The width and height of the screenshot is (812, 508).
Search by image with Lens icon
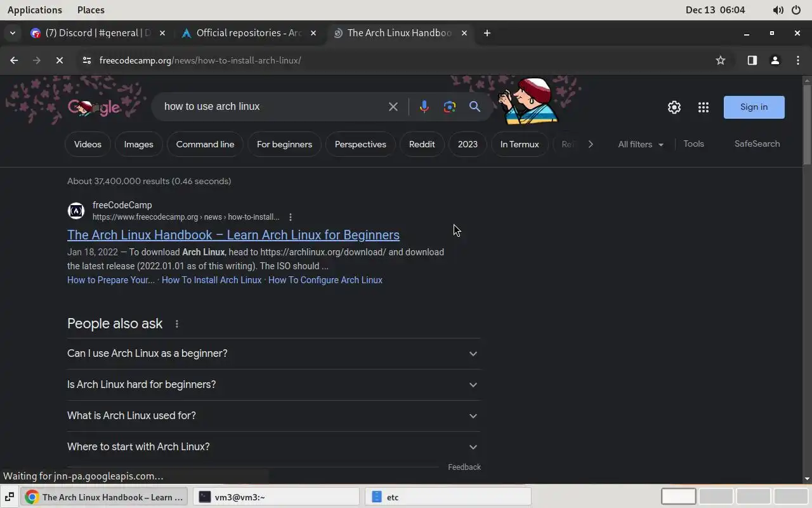450,107
